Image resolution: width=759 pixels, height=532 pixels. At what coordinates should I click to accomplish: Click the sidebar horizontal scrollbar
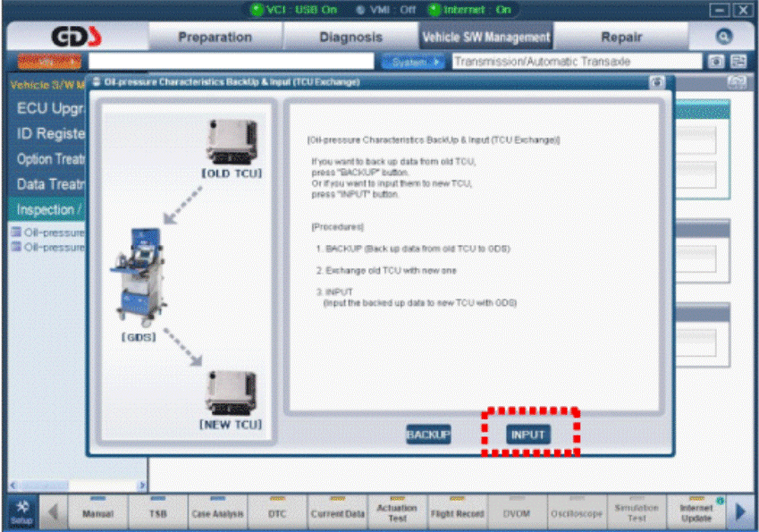coord(78,485)
